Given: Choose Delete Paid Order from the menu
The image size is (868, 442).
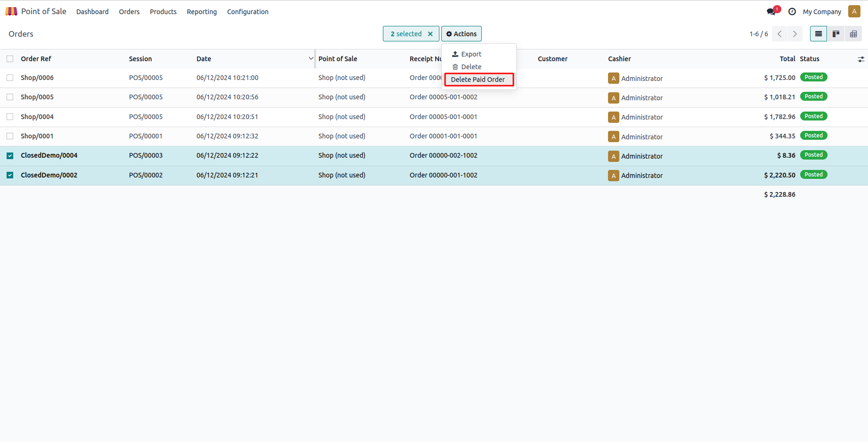Looking at the screenshot, I should click(478, 80).
